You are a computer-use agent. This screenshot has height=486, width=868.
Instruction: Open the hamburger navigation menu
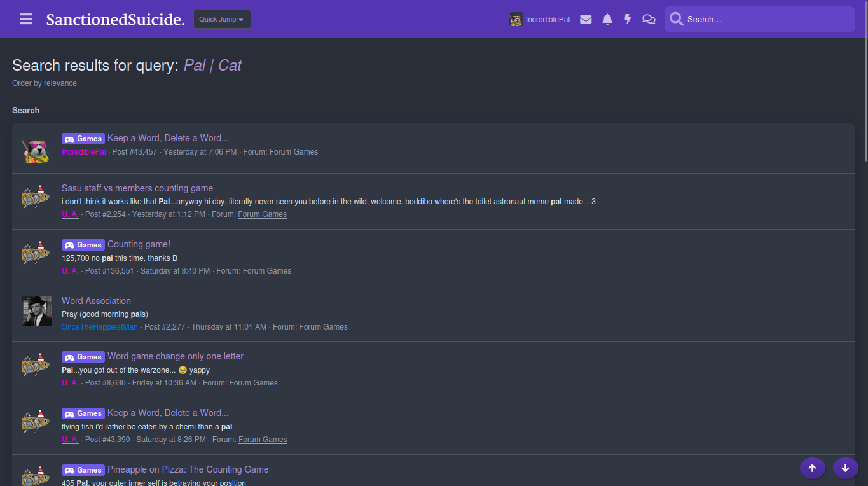(26, 19)
